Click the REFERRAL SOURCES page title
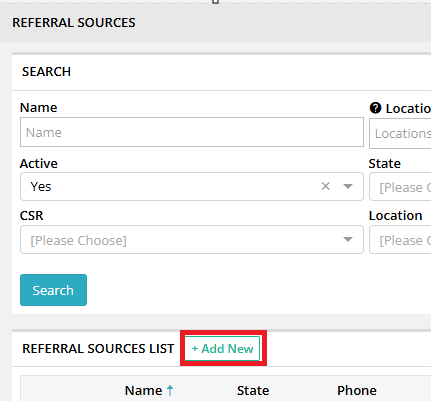Screen dimensions: 431x401 click(x=74, y=23)
